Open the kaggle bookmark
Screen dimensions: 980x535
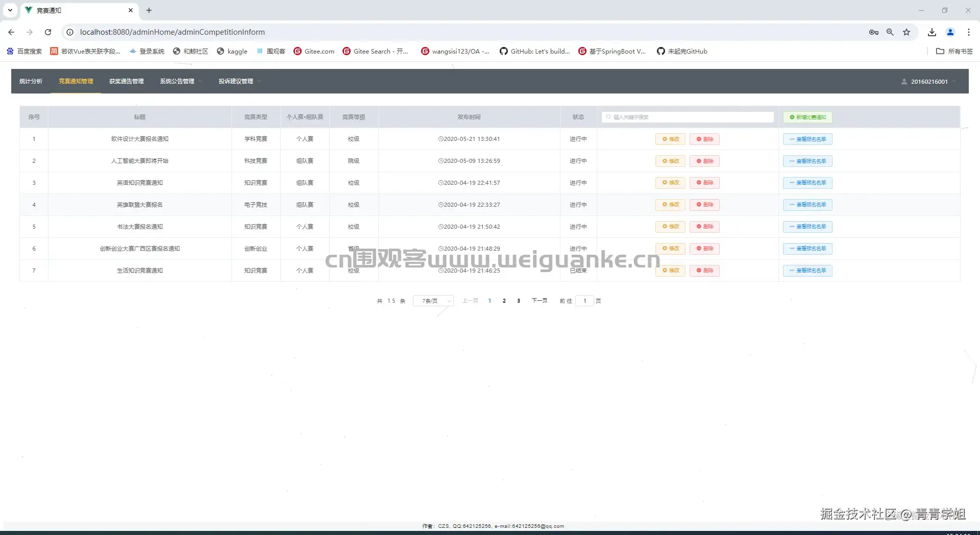coord(232,51)
